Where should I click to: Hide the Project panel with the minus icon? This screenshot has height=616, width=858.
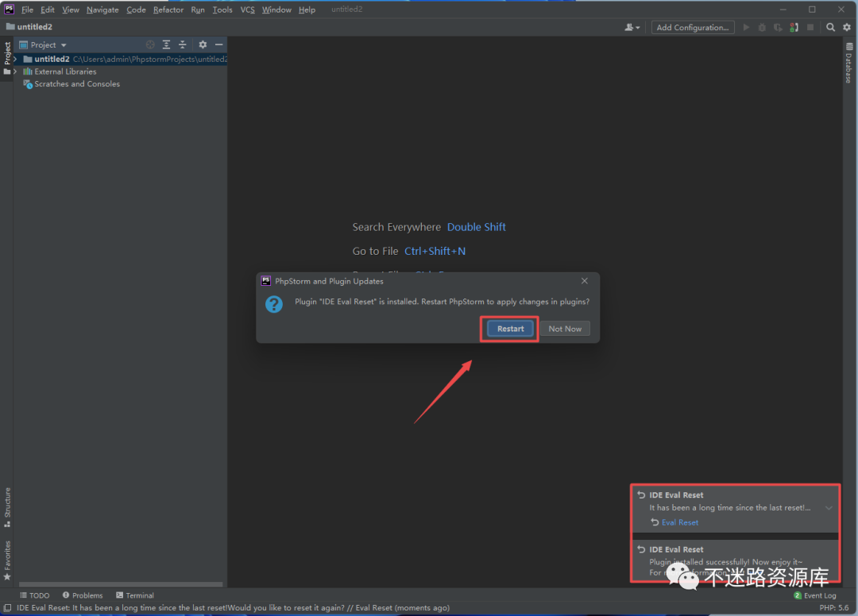pyautogui.click(x=219, y=44)
